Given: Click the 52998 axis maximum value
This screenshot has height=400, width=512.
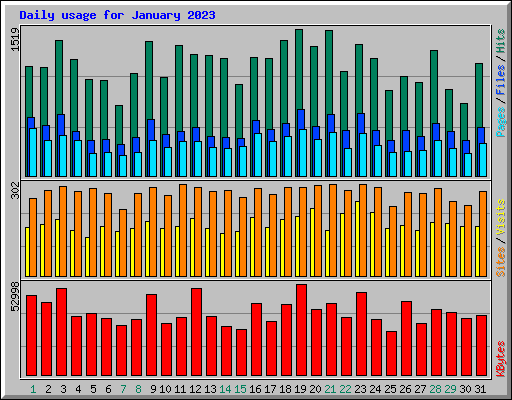Looking at the screenshot, I should (15, 296).
